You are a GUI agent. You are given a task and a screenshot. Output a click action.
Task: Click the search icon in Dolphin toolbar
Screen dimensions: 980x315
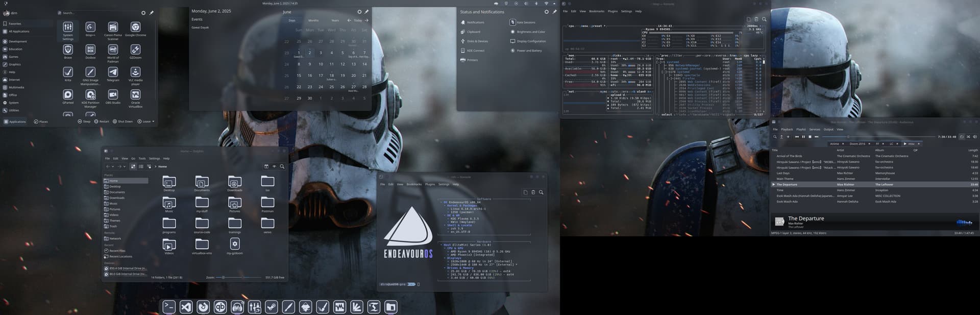tap(282, 166)
